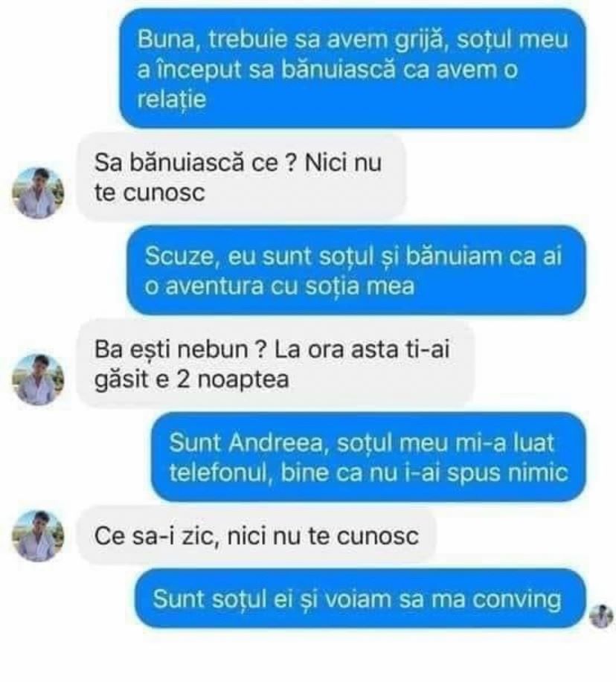Click the words 'o aventura cu soția mea'

click(279, 286)
